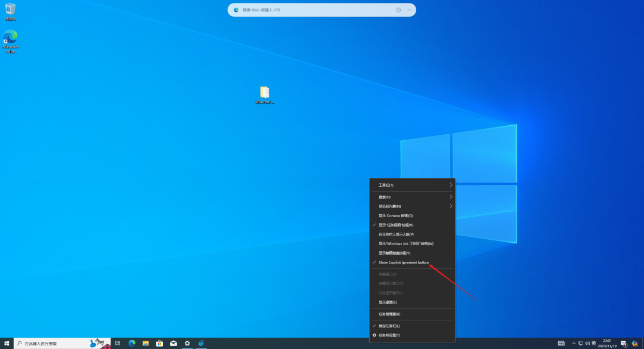Viewport: 644px width, 349px height.
Task: Open the more options dots in search bar
Action: pos(410,10)
